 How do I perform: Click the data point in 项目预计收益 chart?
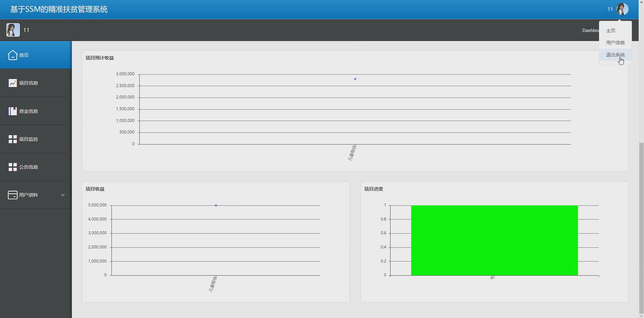click(x=355, y=79)
